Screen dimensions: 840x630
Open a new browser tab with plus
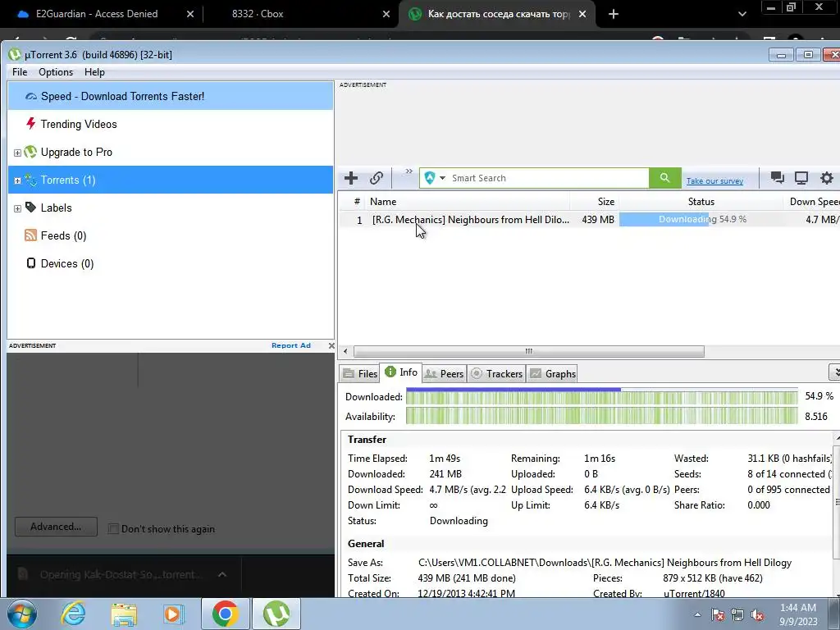(614, 15)
